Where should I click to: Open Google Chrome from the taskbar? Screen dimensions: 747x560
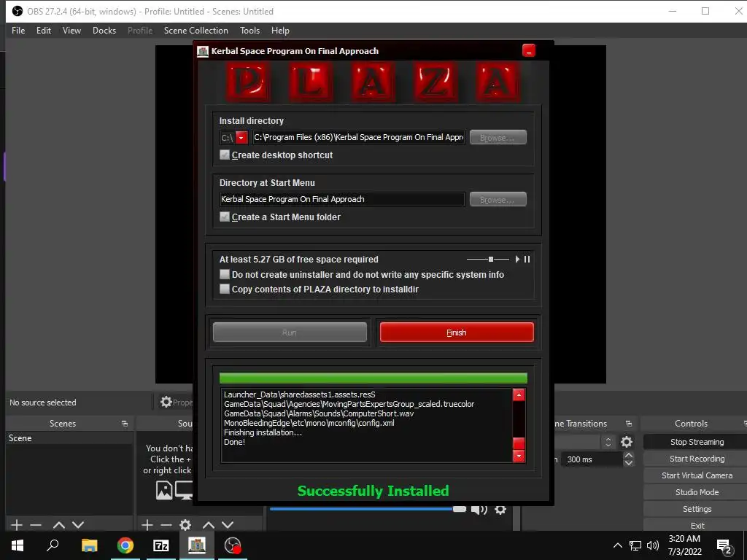(125, 545)
